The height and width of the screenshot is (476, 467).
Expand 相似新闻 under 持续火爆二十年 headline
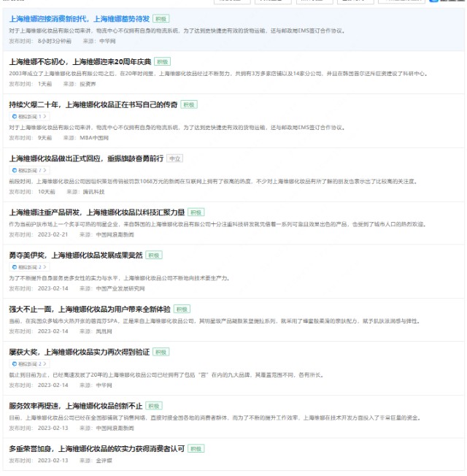[x=29, y=116]
